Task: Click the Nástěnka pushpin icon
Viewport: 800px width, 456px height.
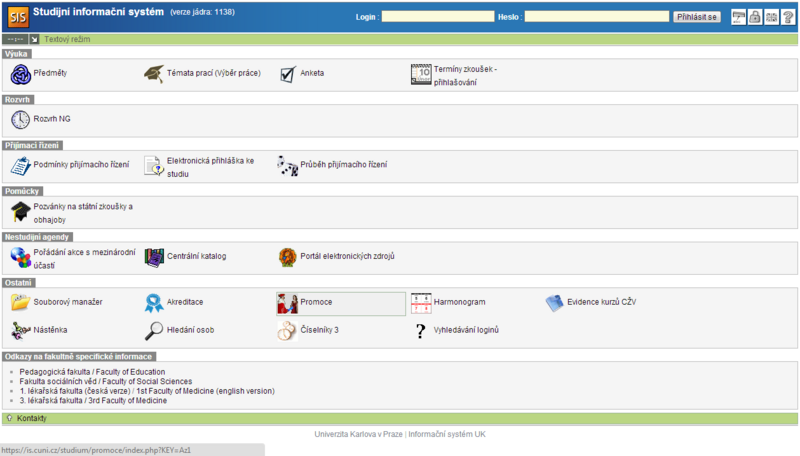Action: click(20, 330)
